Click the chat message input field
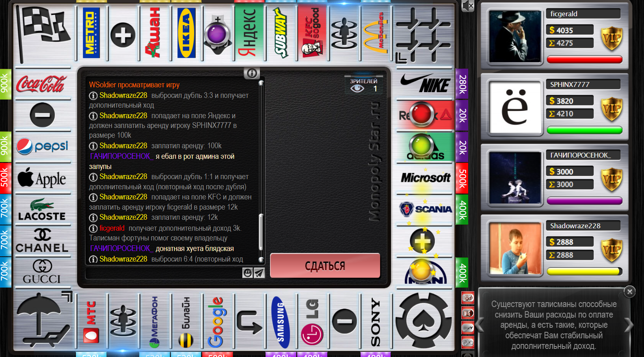Image resolution: width=644 pixels, height=357 pixels. coord(164,273)
